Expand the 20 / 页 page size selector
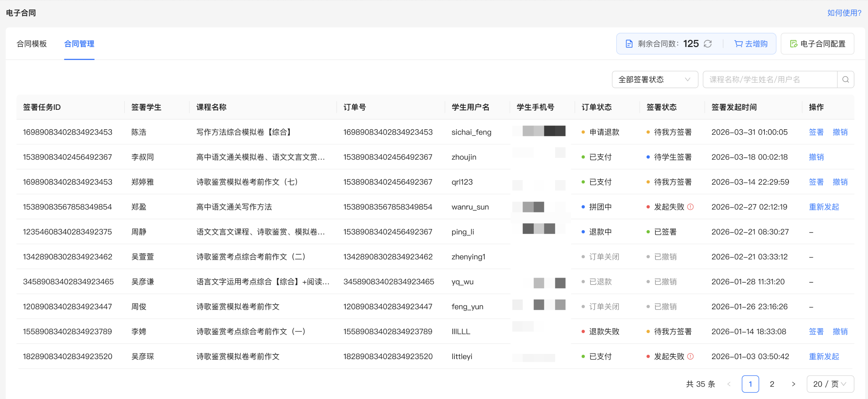The width and height of the screenshot is (868, 399). pos(830,384)
